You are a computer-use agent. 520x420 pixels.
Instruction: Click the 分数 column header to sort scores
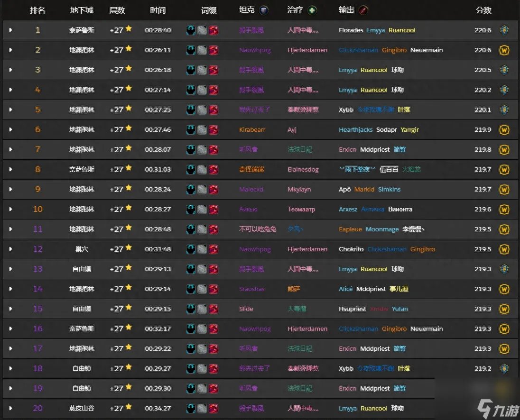pyautogui.click(x=483, y=10)
